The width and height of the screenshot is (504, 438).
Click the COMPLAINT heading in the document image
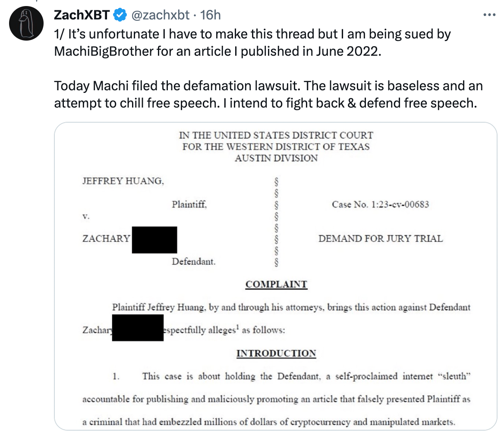276,284
